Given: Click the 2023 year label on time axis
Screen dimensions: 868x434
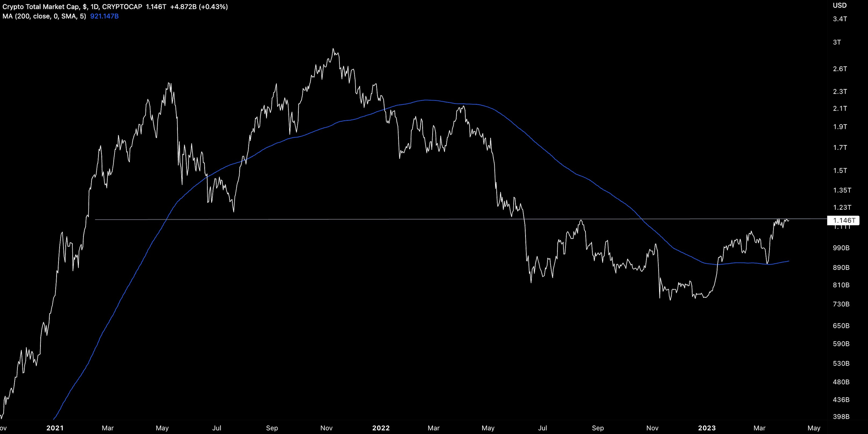Looking at the screenshot, I should click(x=706, y=428).
